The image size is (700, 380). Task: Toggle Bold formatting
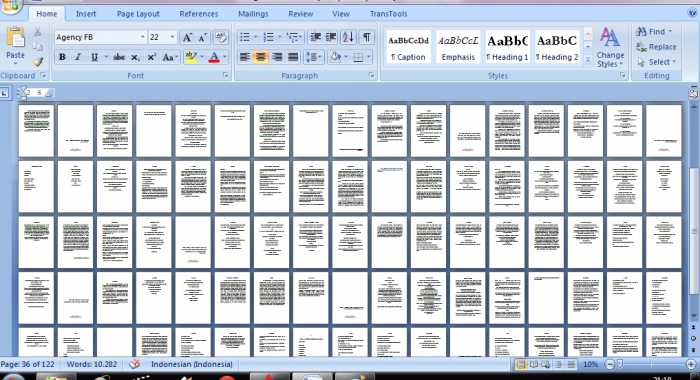tap(62, 57)
